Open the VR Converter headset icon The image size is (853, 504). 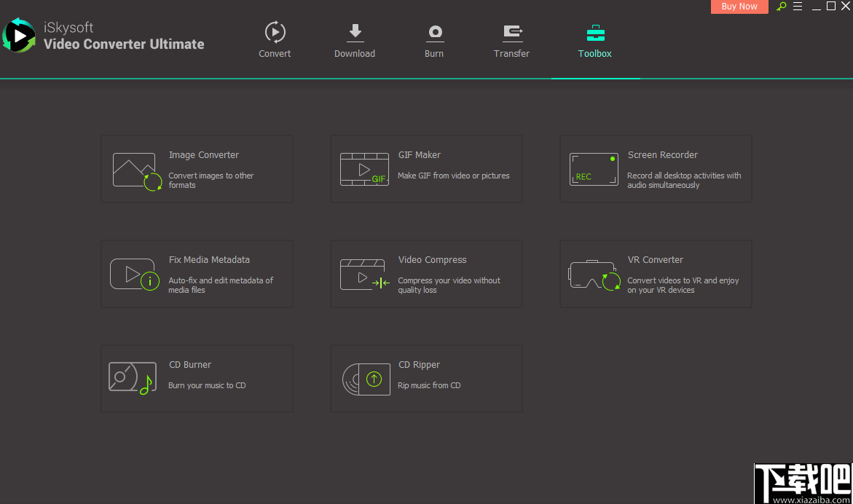(x=594, y=275)
